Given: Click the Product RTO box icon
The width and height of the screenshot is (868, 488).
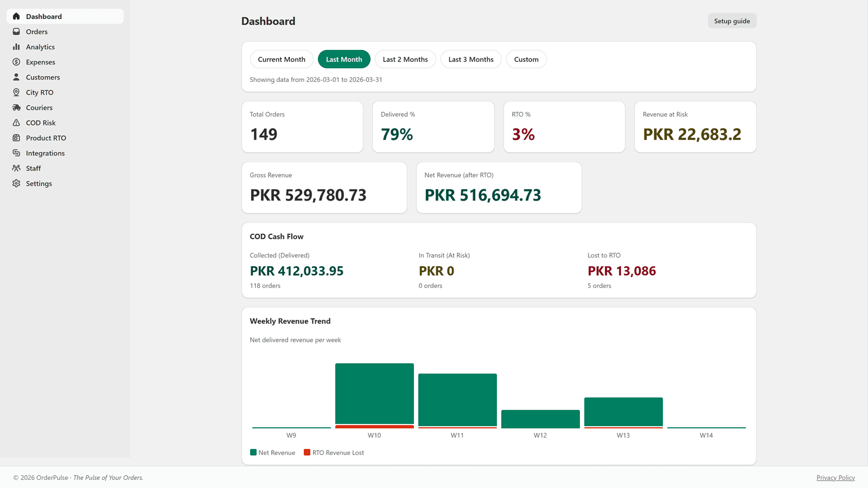Looking at the screenshot, I should click(16, 138).
